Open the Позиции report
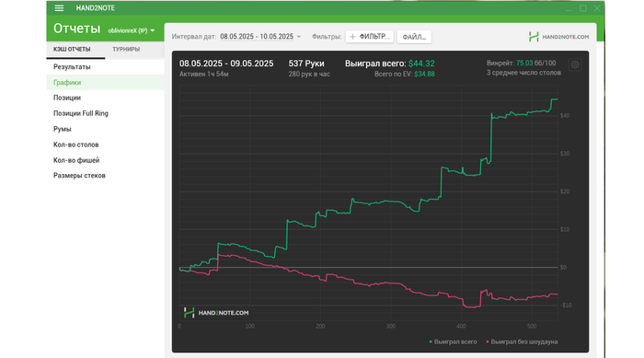This screenshot has height=358, width=644. tap(105, 98)
